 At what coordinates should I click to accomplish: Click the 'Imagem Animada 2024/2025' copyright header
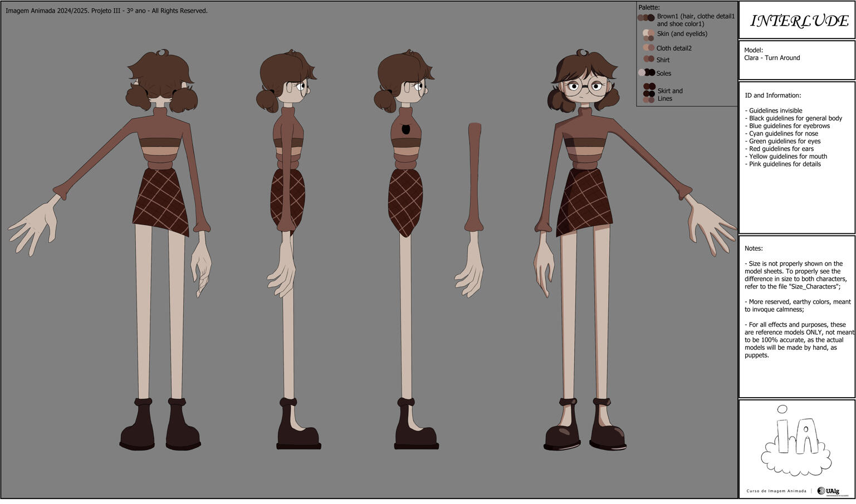(106, 11)
